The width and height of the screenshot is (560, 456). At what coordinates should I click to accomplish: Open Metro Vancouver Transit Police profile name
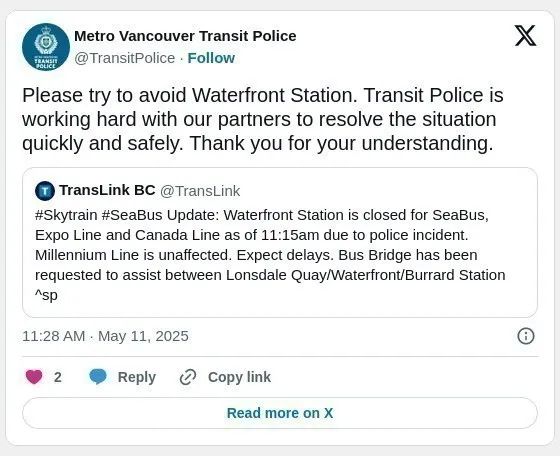pyautogui.click(x=185, y=36)
